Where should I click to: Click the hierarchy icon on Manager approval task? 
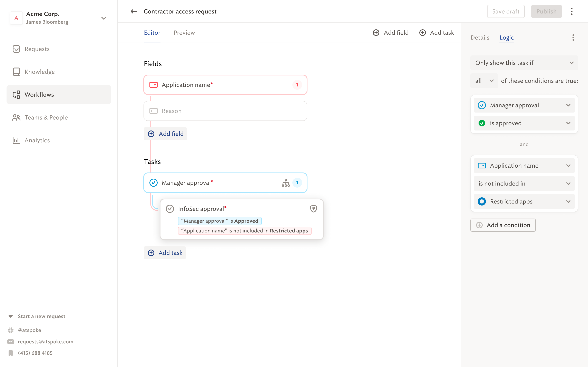click(285, 183)
